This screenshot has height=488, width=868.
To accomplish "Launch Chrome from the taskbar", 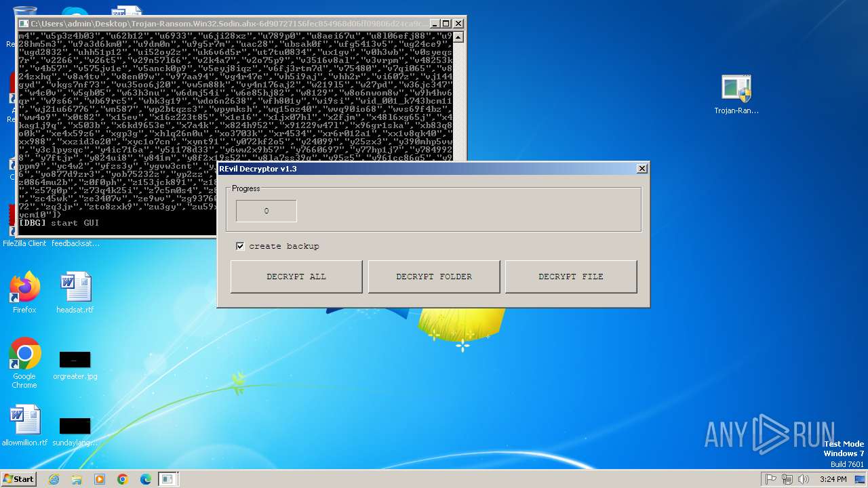I will click(x=123, y=479).
